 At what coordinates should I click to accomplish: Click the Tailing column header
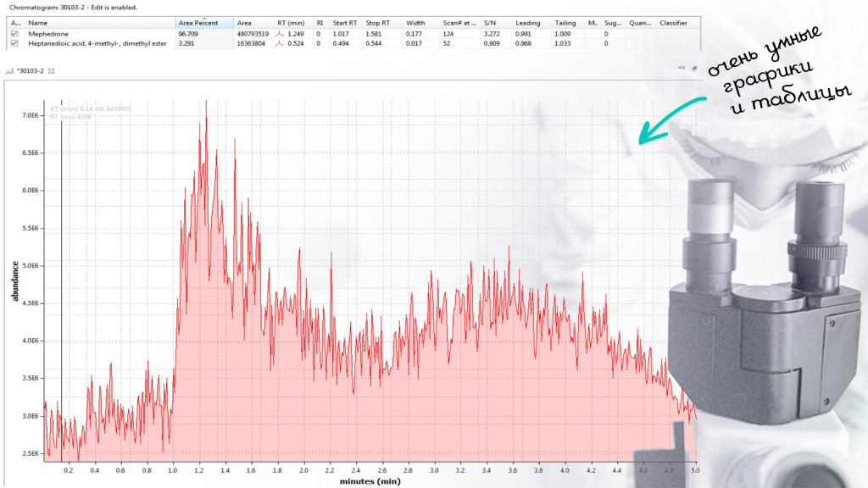tap(565, 23)
